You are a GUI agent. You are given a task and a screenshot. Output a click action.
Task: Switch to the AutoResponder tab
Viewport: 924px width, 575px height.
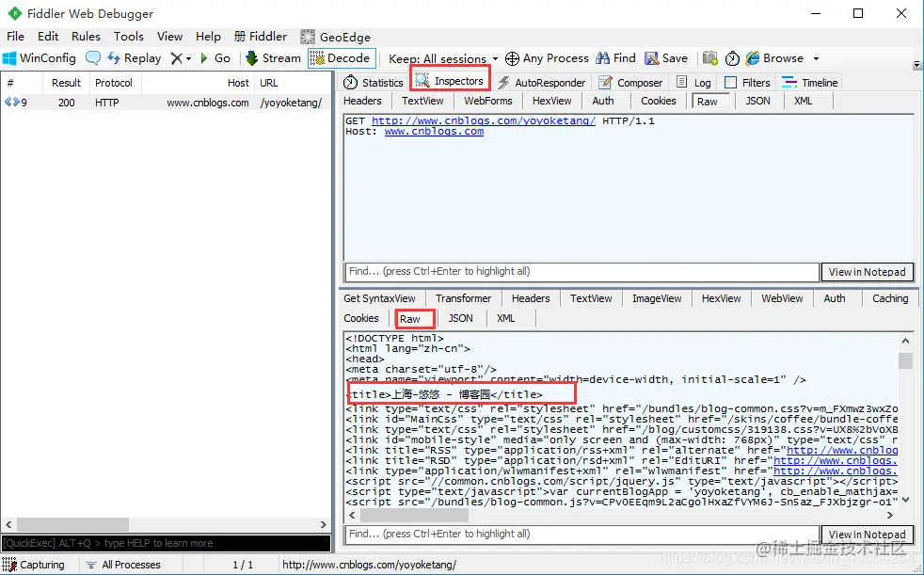click(542, 83)
